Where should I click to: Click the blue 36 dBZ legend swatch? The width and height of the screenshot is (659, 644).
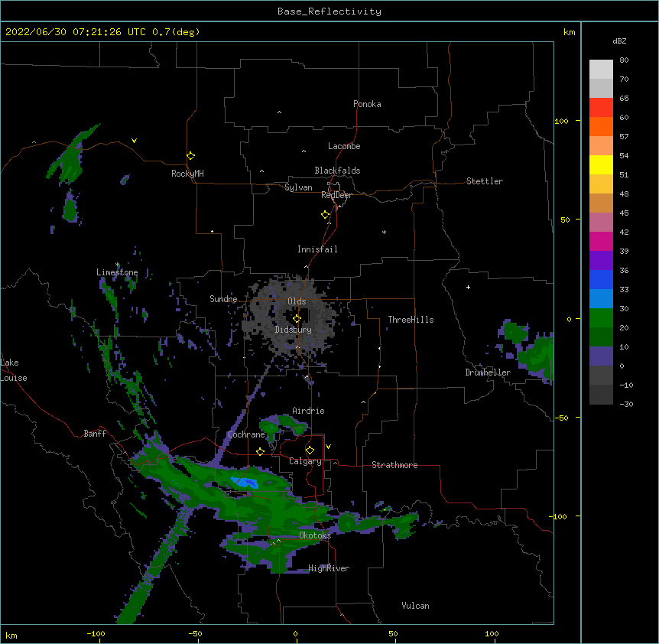(601, 279)
